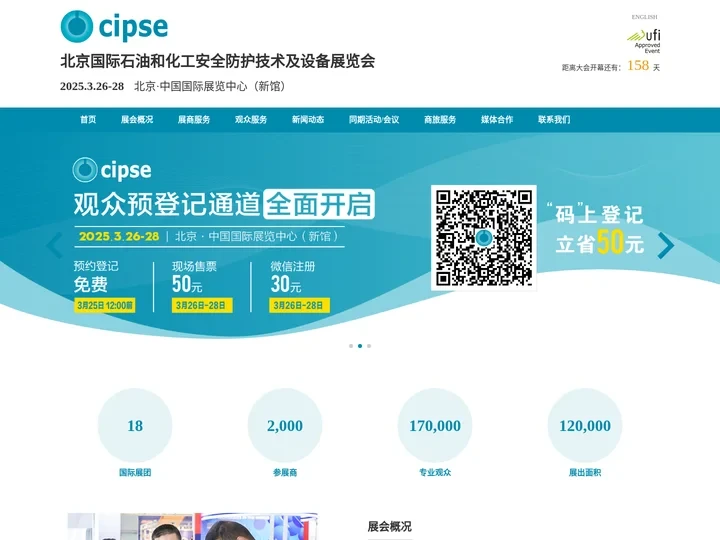Viewport: 720px width, 540px height.
Task: Click the yellow 3月26日-28日 tag under 微信注册
Action: pos(299,305)
